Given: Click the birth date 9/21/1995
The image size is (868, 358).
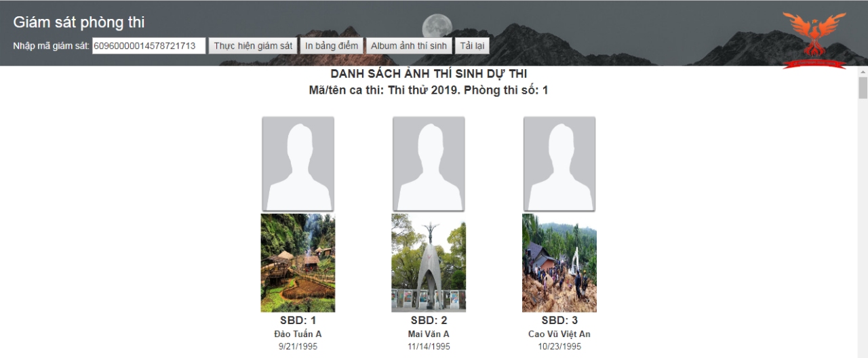Looking at the screenshot, I should (x=298, y=346).
